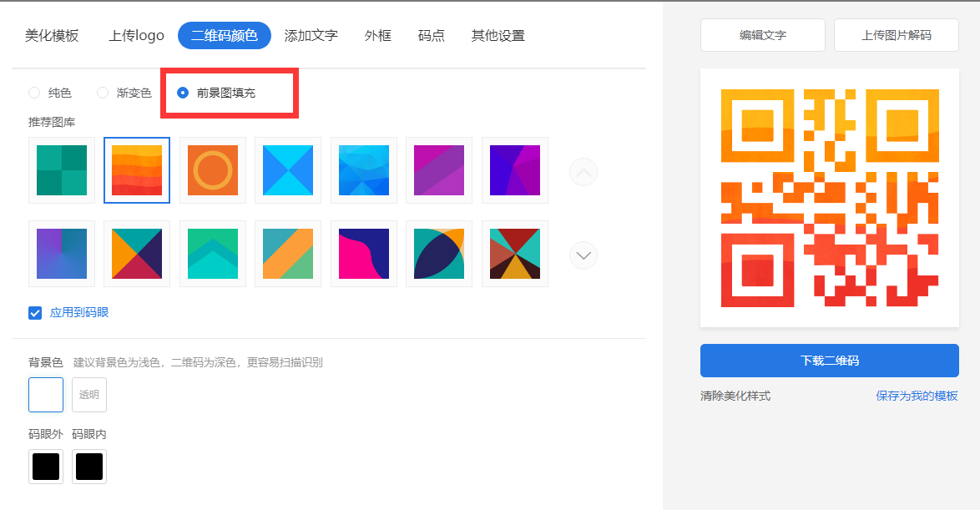This screenshot has width=980, height=510.
Task: Pick the green checkered squares fill image
Action: 61,170
